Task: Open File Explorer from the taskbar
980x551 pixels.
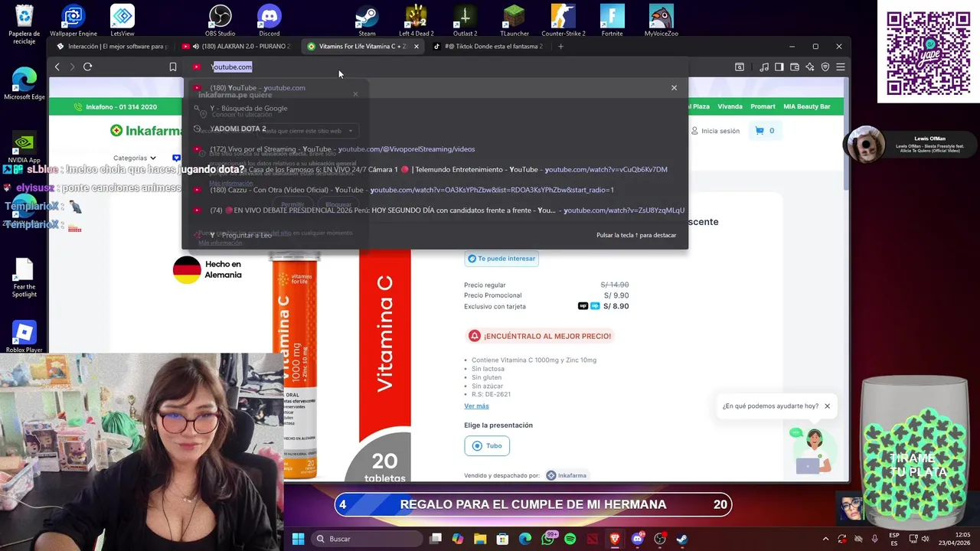Action: tap(480, 539)
